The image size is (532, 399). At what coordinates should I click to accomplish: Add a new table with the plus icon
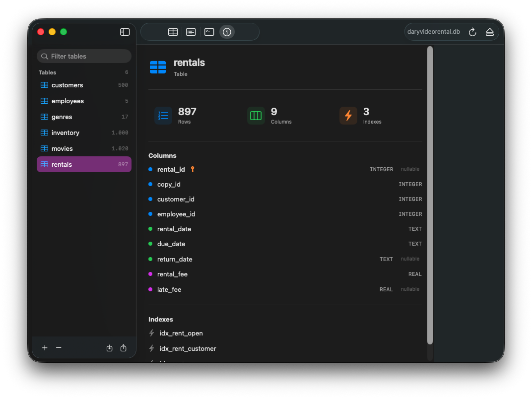pos(45,348)
